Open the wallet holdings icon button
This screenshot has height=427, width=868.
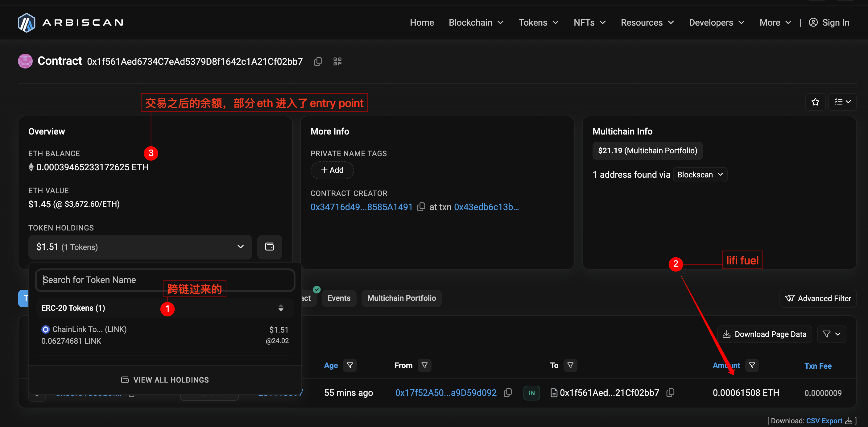(x=270, y=247)
